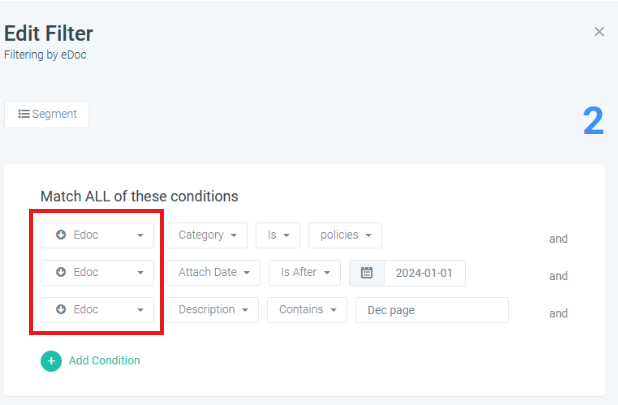Image resolution: width=618 pixels, height=405 pixels.
Task: Click the green plus Add Condition icon
Action: coord(51,361)
